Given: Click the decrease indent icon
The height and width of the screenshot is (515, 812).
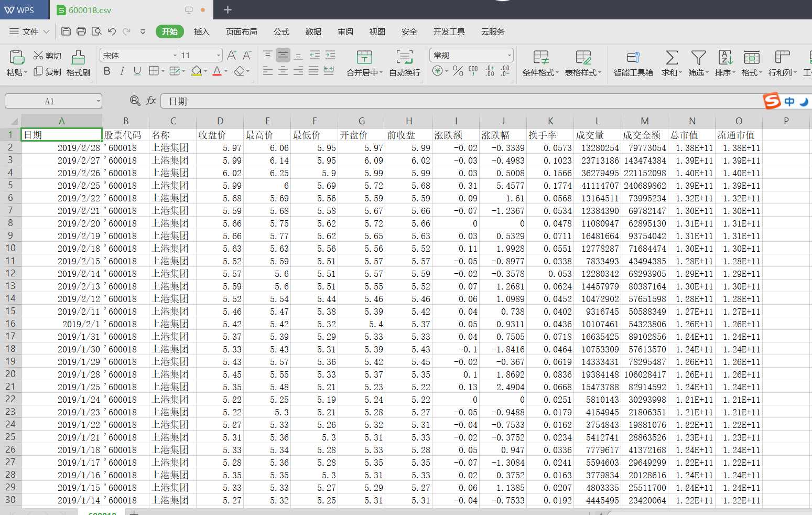Looking at the screenshot, I should (x=315, y=55).
